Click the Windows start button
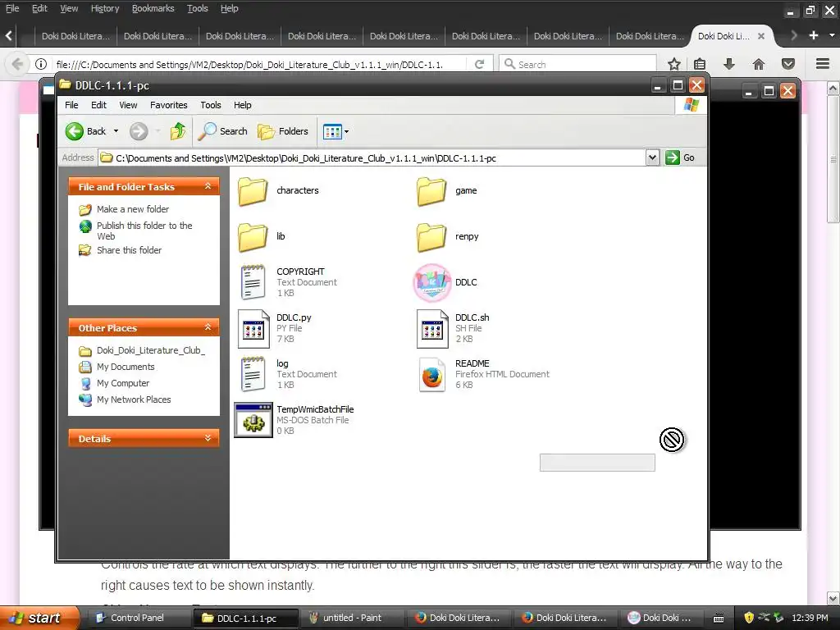840x630 pixels. click(x=39, y=618)
